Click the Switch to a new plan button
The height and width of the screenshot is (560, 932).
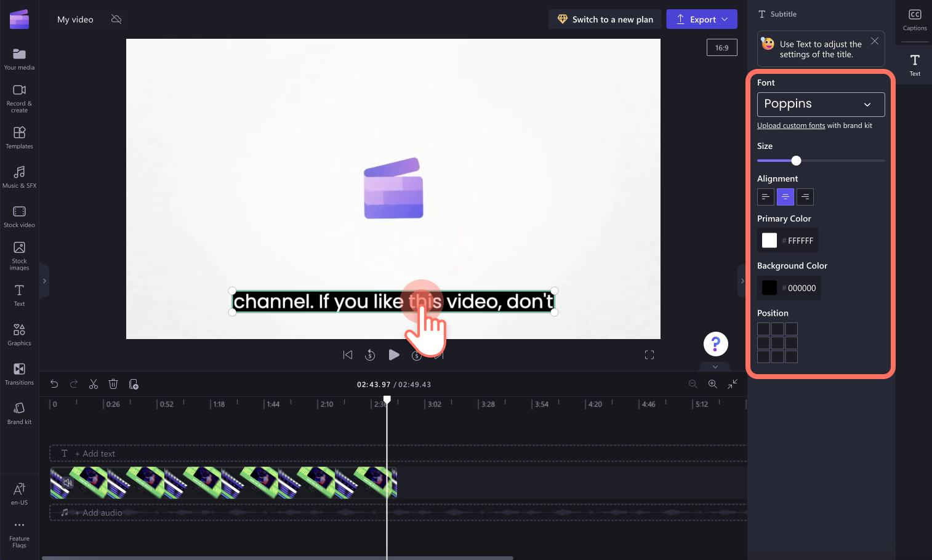click(604, 19)
